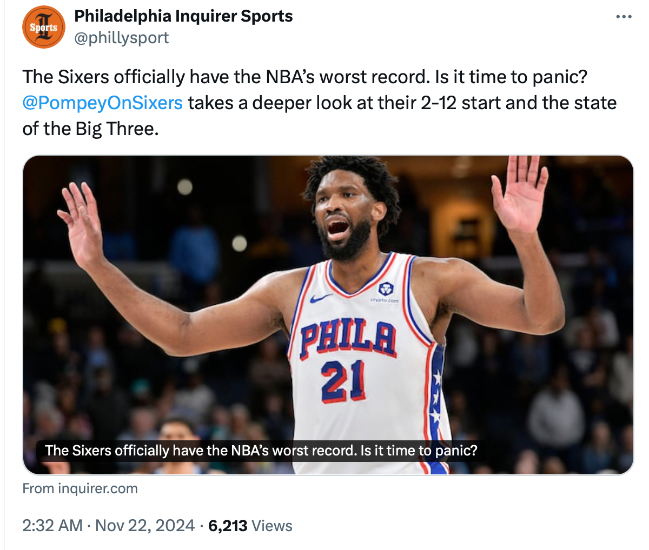Visit the @phillysport handle link
Screen dimensions: 649x550
pyautogui.click(x=121, y=38)
